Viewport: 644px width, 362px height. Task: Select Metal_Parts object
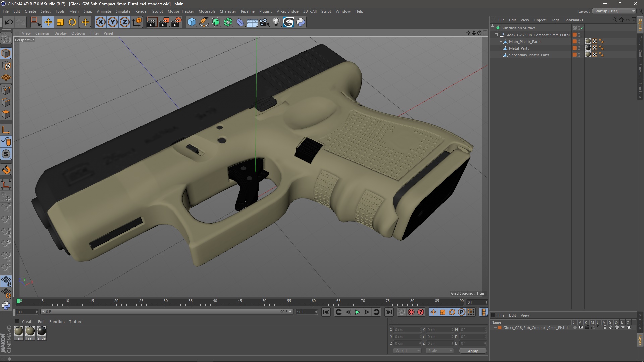[519, 48]
